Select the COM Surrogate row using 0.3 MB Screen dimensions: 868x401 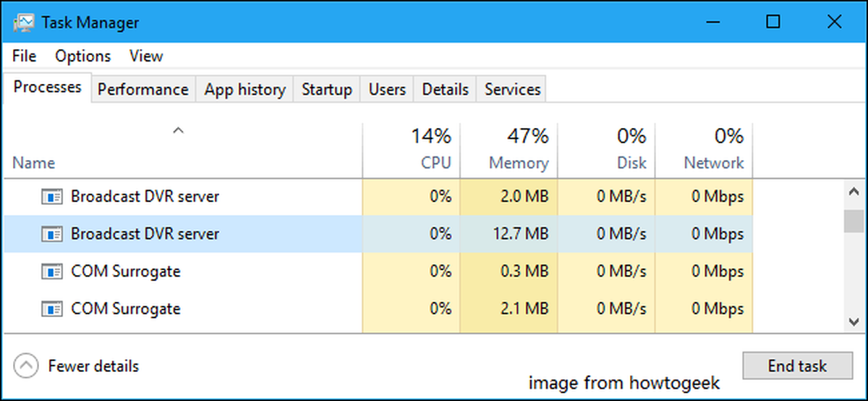pyautogui.click(x=378, y=271)
